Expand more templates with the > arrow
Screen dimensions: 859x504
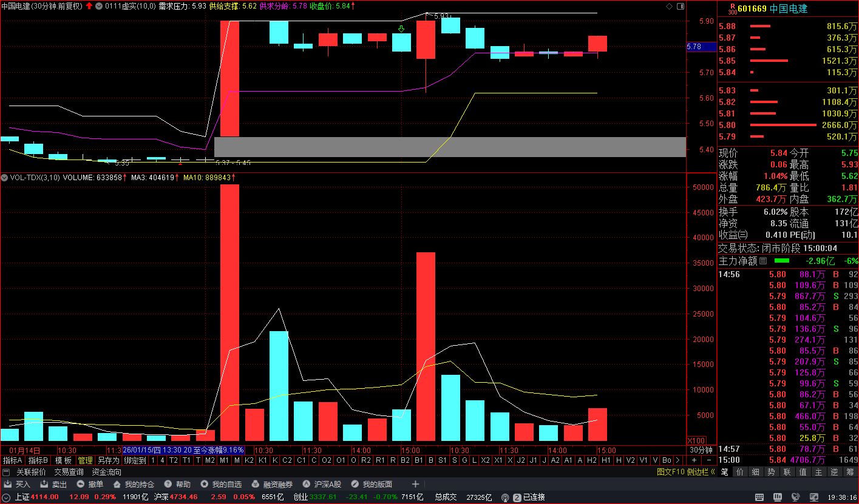click(677, 460)
